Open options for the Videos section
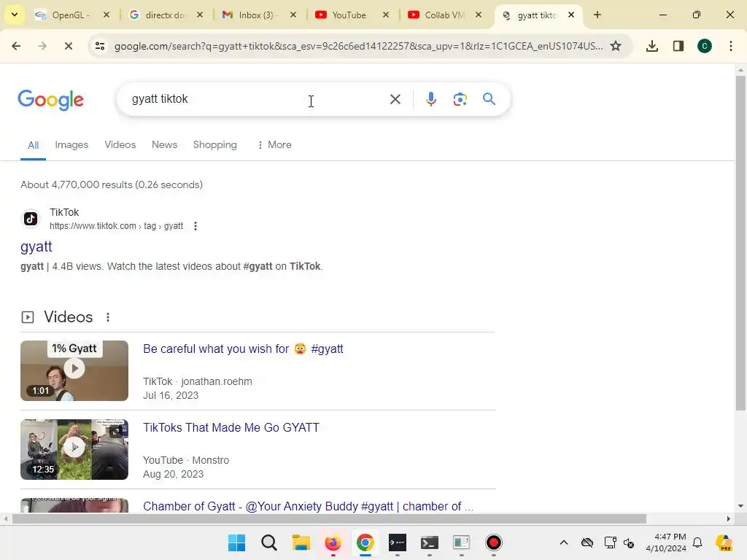The width and height of the screenshot is (747, 560). coord(108,317)
